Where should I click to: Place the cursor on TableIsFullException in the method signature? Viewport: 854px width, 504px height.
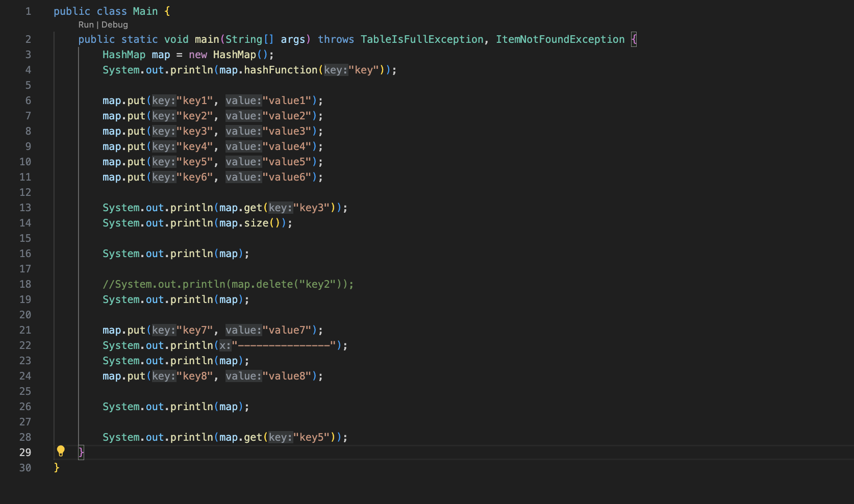coord(422,39)
